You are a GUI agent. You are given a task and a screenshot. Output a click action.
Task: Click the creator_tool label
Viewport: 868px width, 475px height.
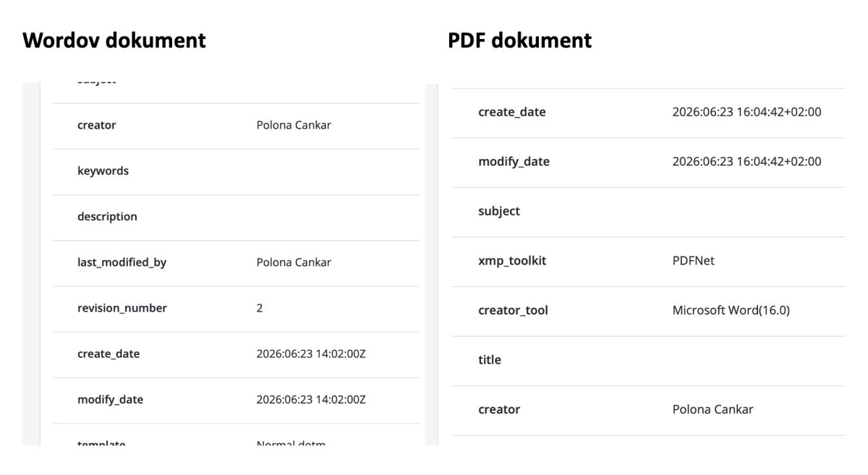point(513,310)
